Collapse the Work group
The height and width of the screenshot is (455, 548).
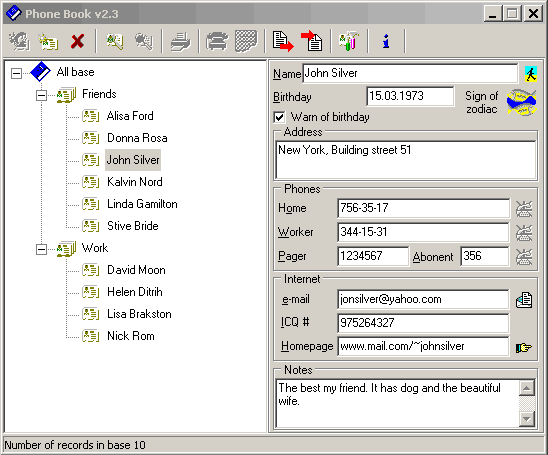coord(41,249)
